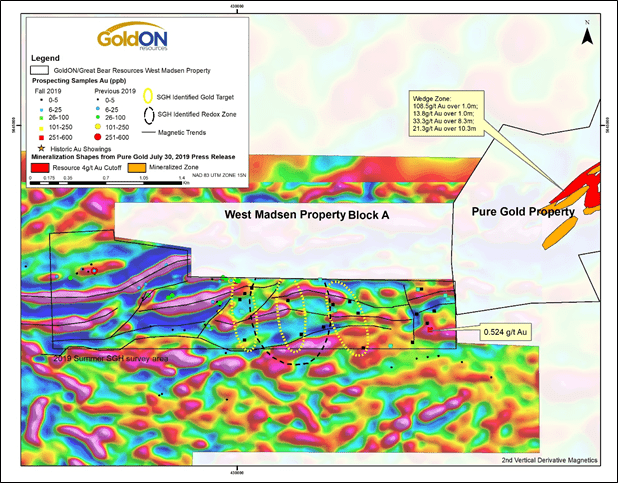
Task: Open the Wedge Zone callout box
Action: pos(446,114)
